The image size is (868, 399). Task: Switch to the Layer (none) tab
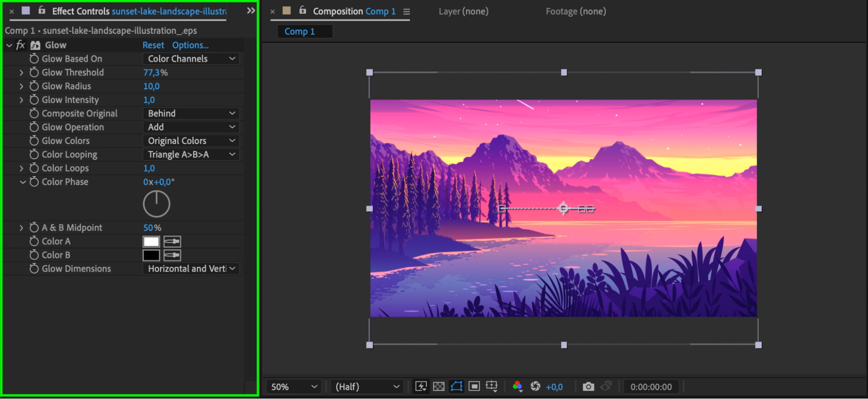(463, 11)
